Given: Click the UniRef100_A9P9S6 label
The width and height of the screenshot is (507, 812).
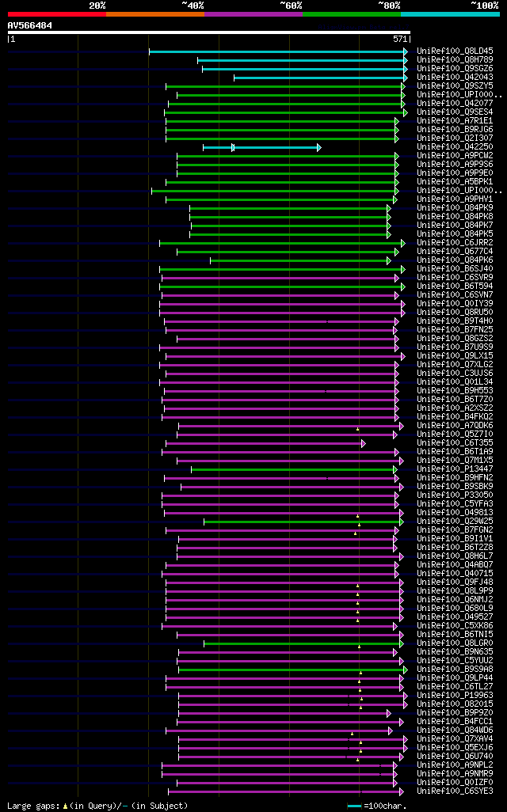Looking at the screenshot, I should pyautogui.click(x=456, y=164).
